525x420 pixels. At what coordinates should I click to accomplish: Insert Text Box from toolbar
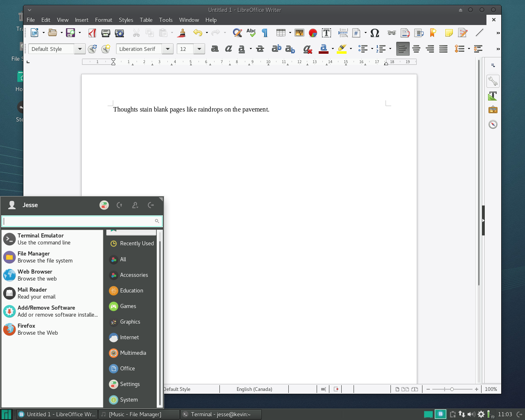(x=326, y=33)
